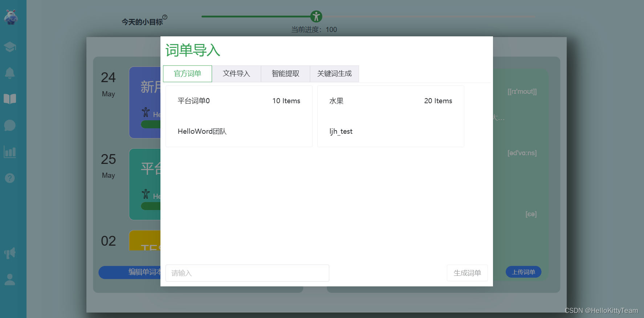Click the [ɛə] phonetic text

click(x=531, y=214)
